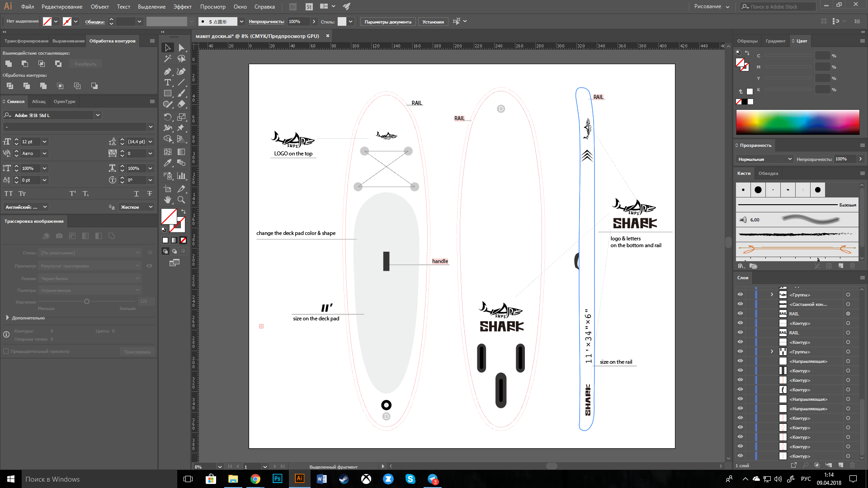This screenshot has height=488, width=868.
Task: Click the Divide pathfinder icon
Action: click(x=10, y=86)
